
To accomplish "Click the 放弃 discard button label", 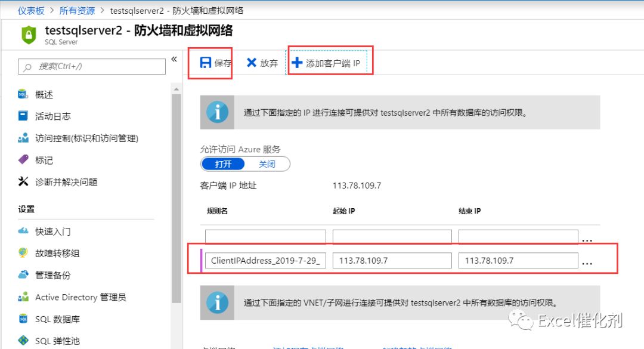I will (269, 63).
